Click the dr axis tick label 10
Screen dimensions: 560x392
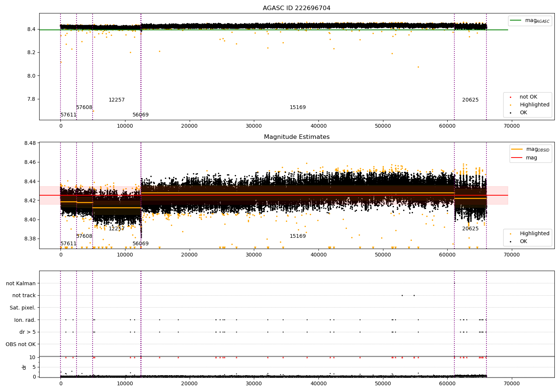point(32,358)
